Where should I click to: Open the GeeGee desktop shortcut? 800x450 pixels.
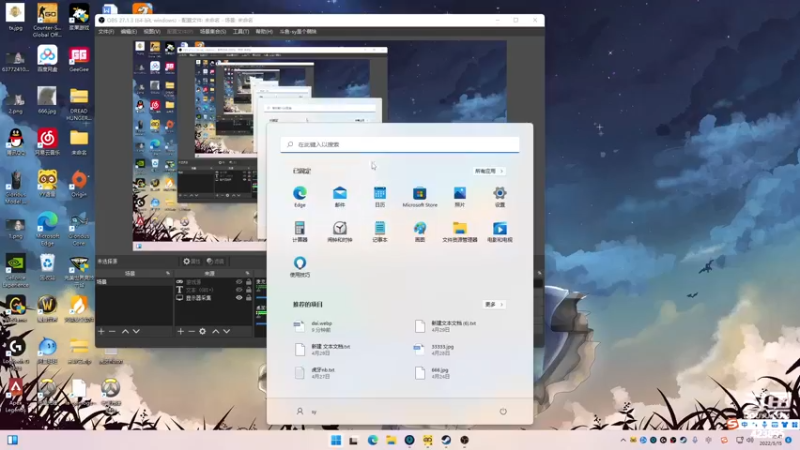pos(79,59)
